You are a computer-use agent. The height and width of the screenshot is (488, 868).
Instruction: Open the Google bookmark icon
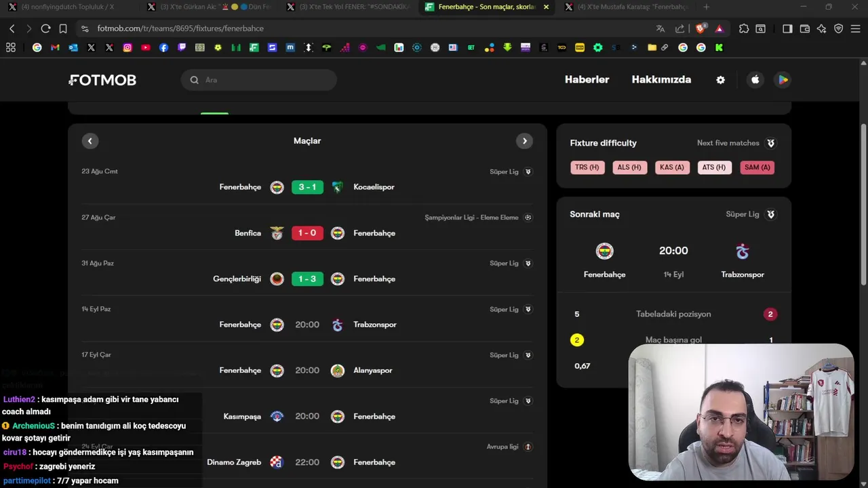[37, 47]
